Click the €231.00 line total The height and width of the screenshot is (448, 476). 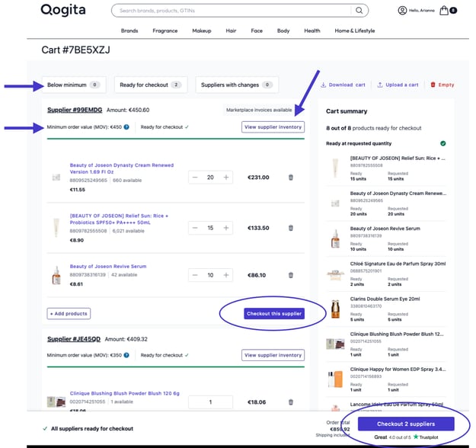click(258, 178)
